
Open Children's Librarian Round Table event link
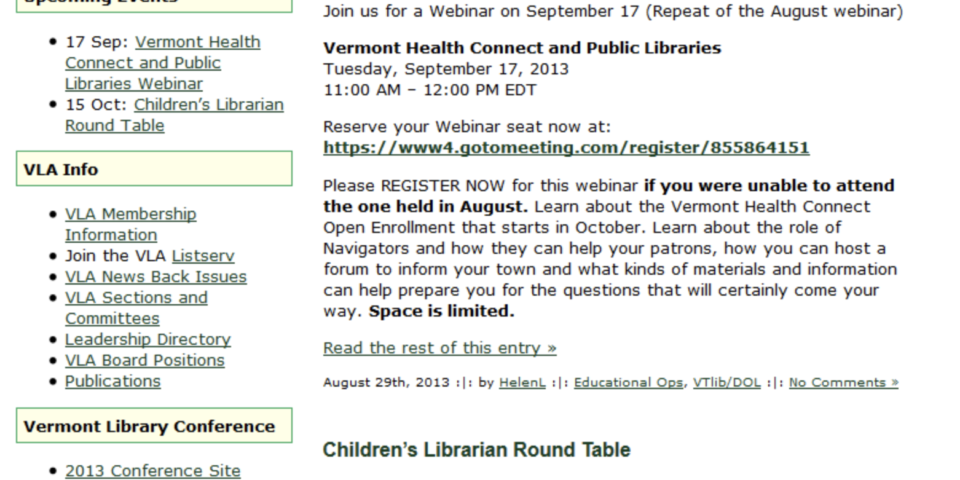[208, 105]
